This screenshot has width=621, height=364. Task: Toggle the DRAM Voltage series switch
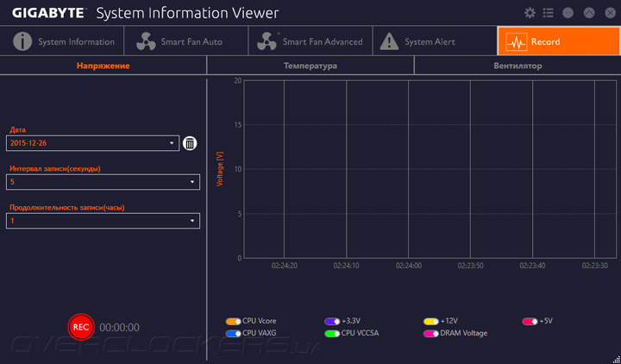[x=431, y=334]
